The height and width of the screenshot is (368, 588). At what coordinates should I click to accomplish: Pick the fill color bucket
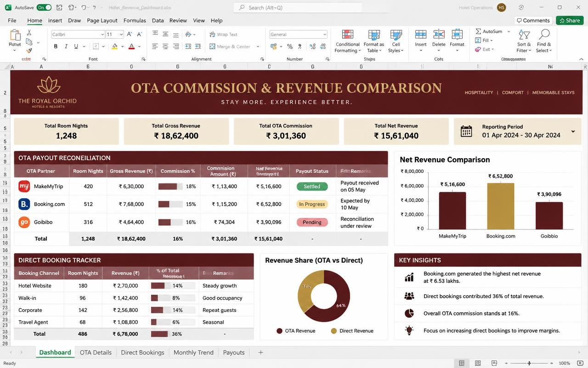[114, 46]
